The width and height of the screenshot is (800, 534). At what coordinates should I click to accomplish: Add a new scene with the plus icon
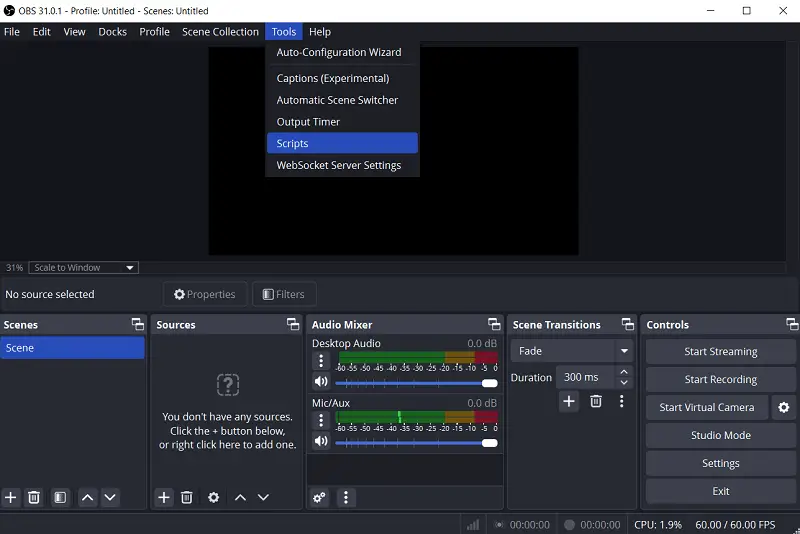point(11,497)
